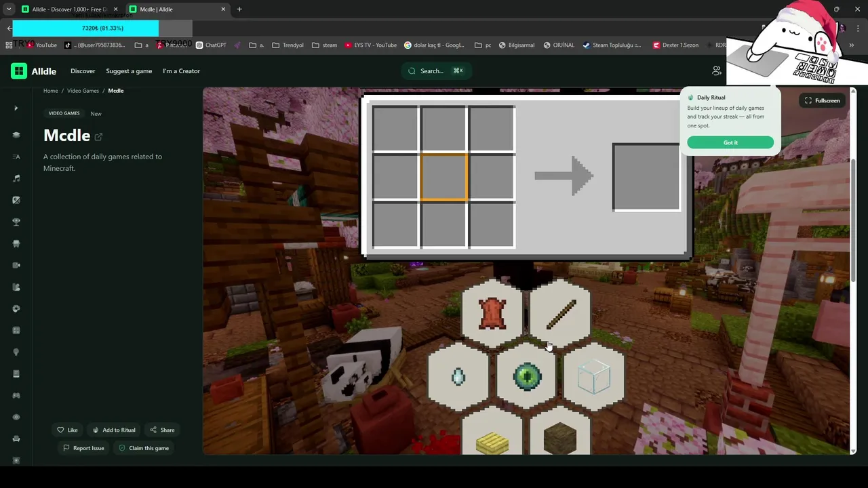Open the light bulb trivia category in sidebar
Viewport: 868px width, 488px height.
[x=16, y=352]
